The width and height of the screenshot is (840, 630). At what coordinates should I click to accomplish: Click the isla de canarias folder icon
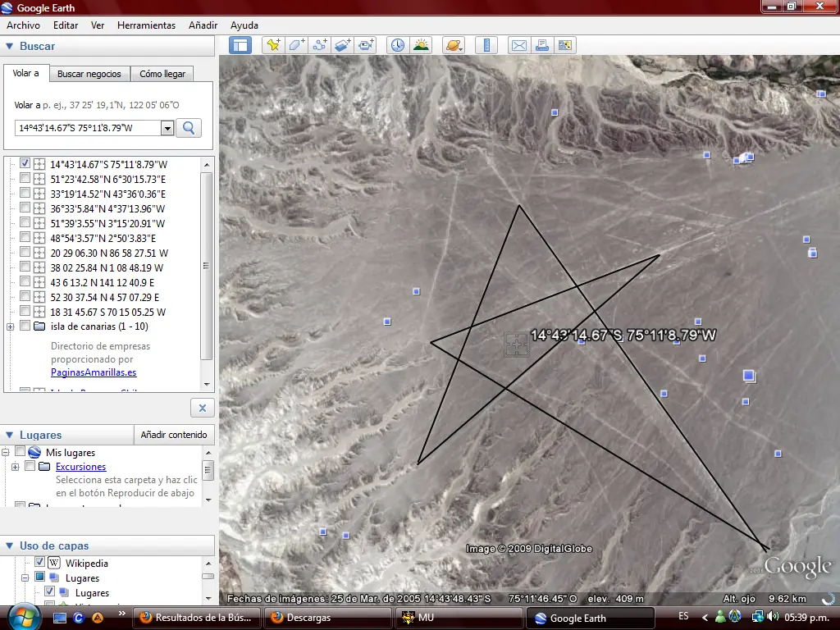point(39,326)
